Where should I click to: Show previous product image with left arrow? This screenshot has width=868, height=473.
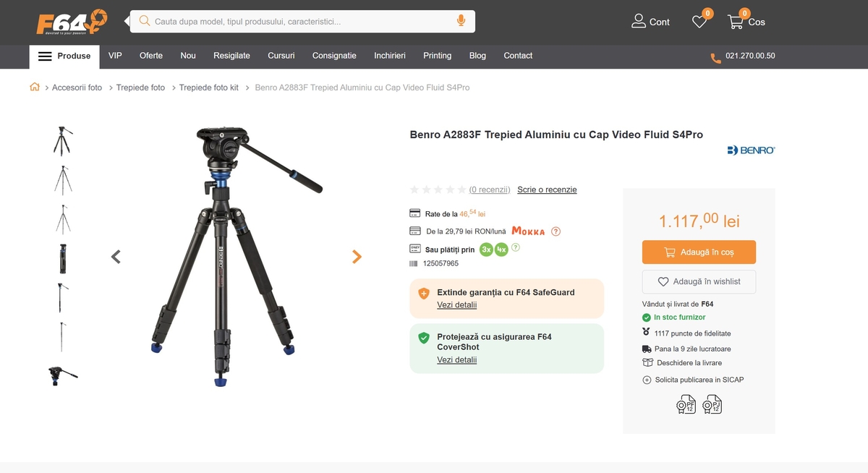(116, 257)
